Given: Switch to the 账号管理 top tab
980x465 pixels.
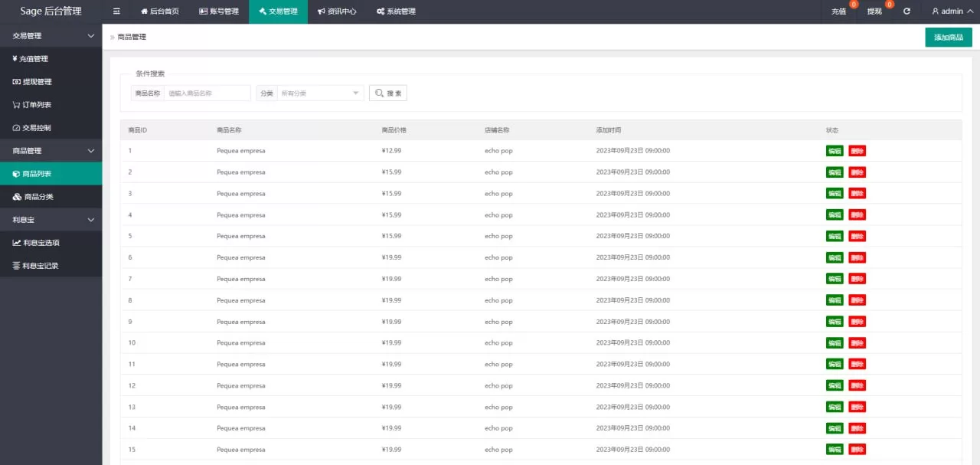Looking at the screenshot, I should point(219,11).
